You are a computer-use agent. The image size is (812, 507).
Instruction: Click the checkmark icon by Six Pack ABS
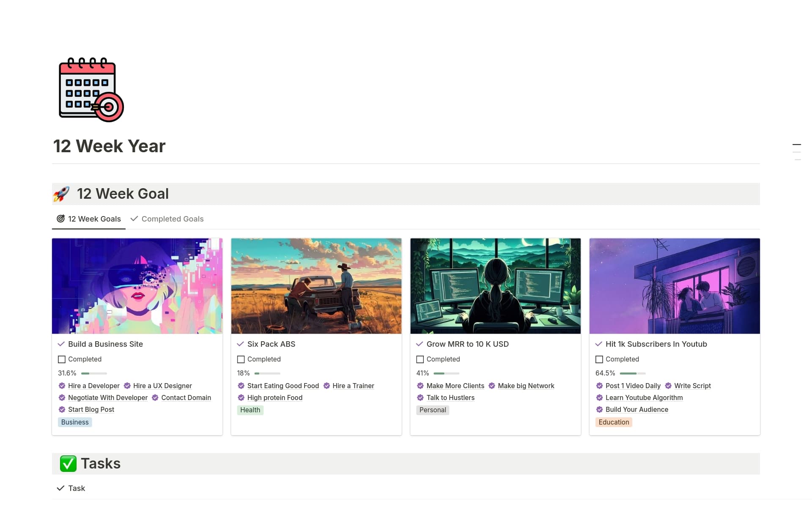tap(240, 344)
